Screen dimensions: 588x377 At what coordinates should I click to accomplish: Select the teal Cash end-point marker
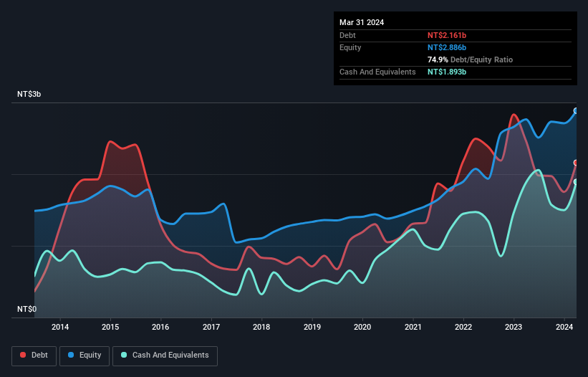coord(576,182)
